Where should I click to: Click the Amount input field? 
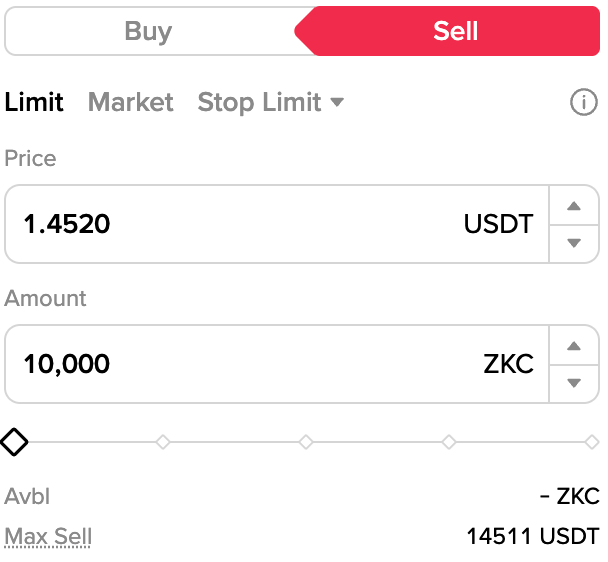pyautogui.click(x=240, y=363)
